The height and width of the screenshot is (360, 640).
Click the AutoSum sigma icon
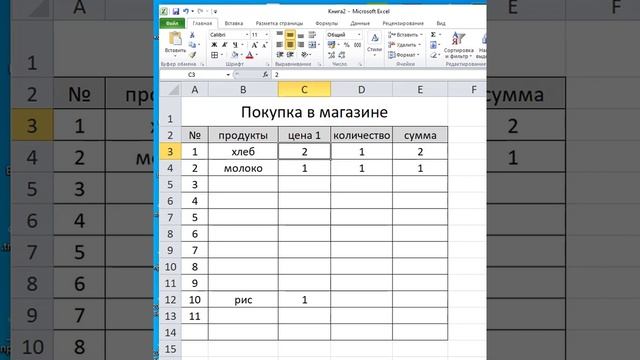point(433,35)
